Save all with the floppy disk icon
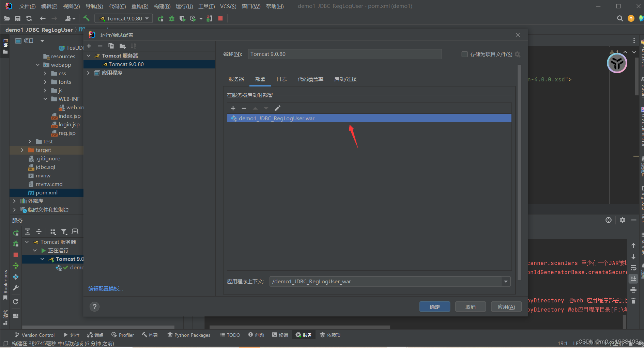This screenshot has width=644, height=348. (x=18, y=18)
